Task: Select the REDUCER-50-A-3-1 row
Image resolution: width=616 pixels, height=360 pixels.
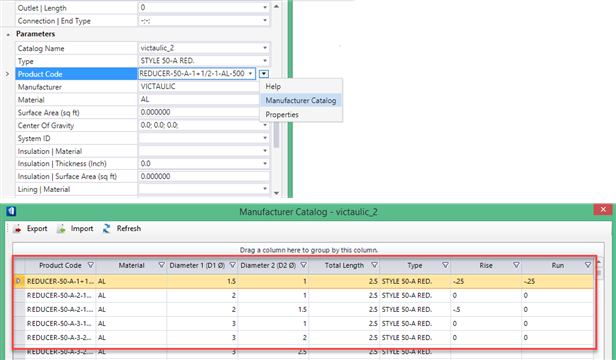Action: point(303,323)
